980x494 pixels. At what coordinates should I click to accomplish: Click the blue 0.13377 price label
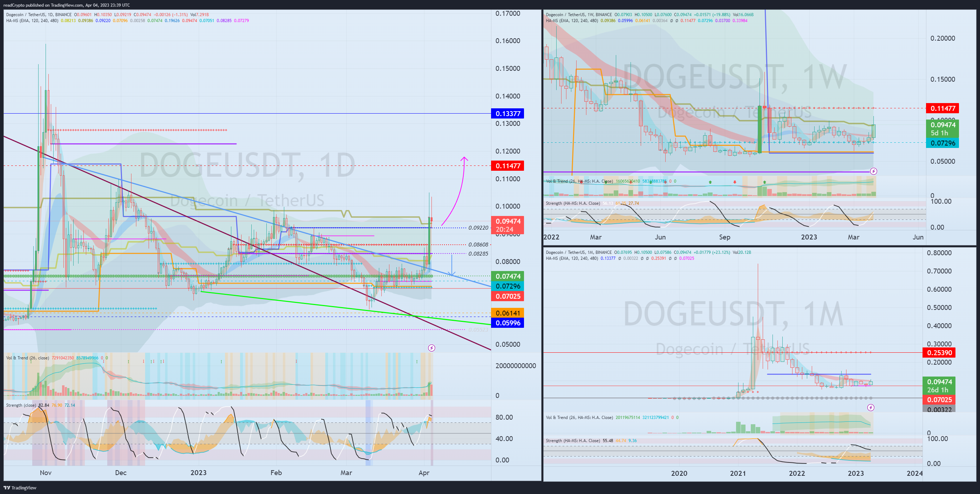point(508,113)
